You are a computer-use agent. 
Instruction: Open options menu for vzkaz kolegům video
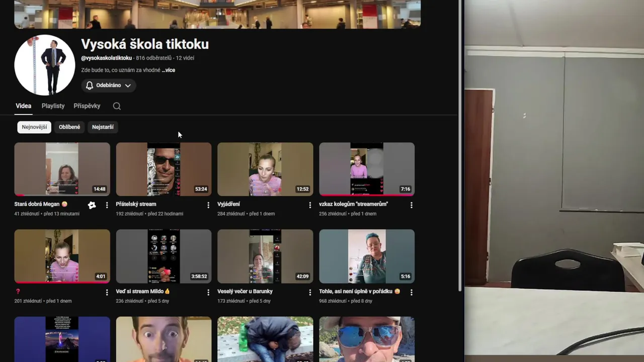pyautogui.click(x=412, y=205)
